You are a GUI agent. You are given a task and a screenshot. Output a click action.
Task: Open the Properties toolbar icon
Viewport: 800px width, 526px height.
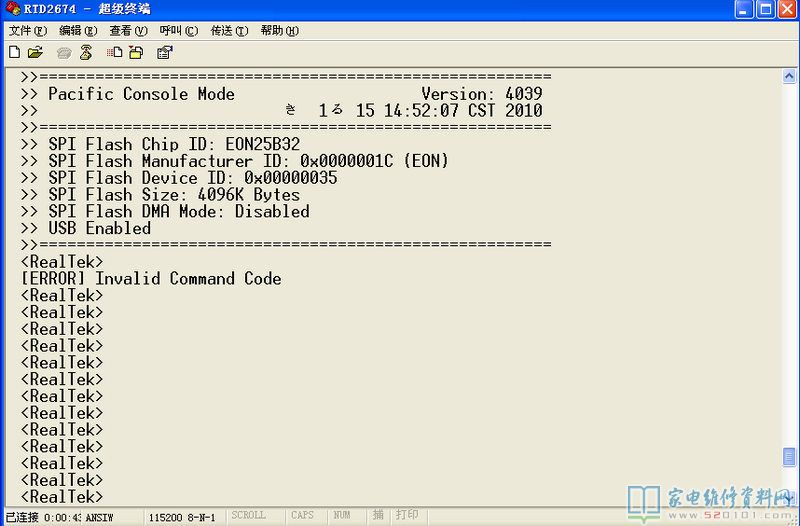pyautogui.click(x=165, y=52)
